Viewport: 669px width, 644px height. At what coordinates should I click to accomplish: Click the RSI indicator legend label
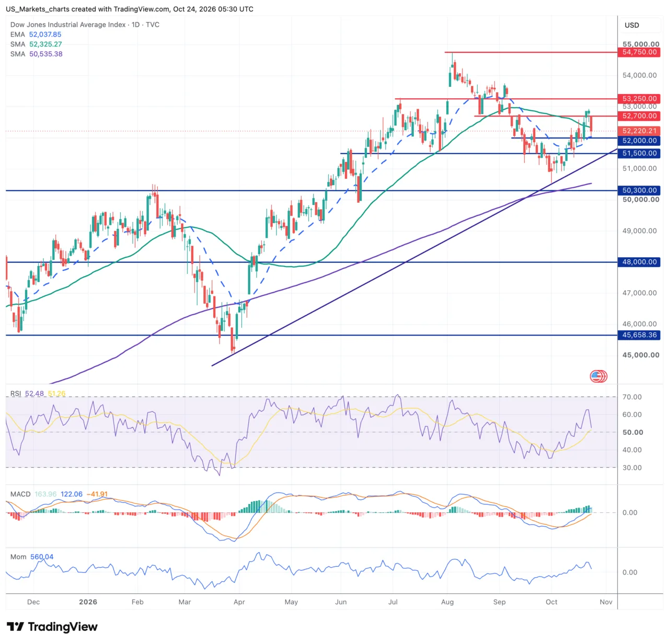click(x=16, y=394)
